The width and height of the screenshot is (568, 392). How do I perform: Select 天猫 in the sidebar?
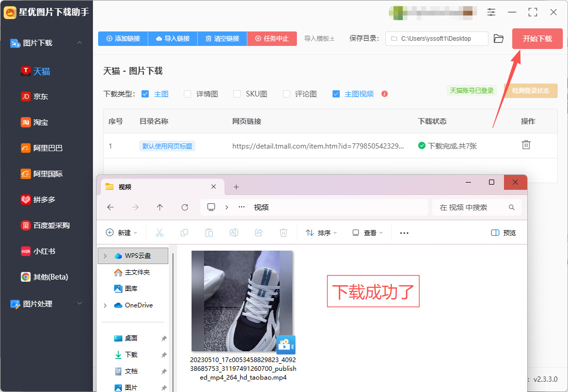click(41, 71)
